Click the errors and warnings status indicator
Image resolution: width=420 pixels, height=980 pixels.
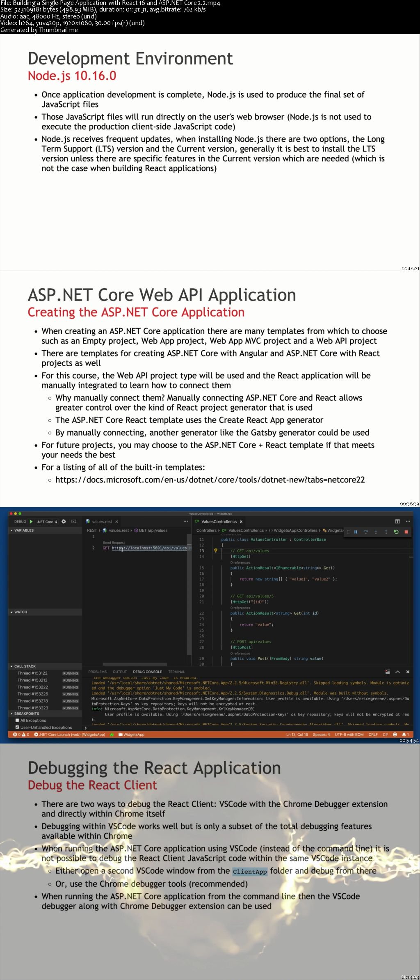[x=21, y=734]
